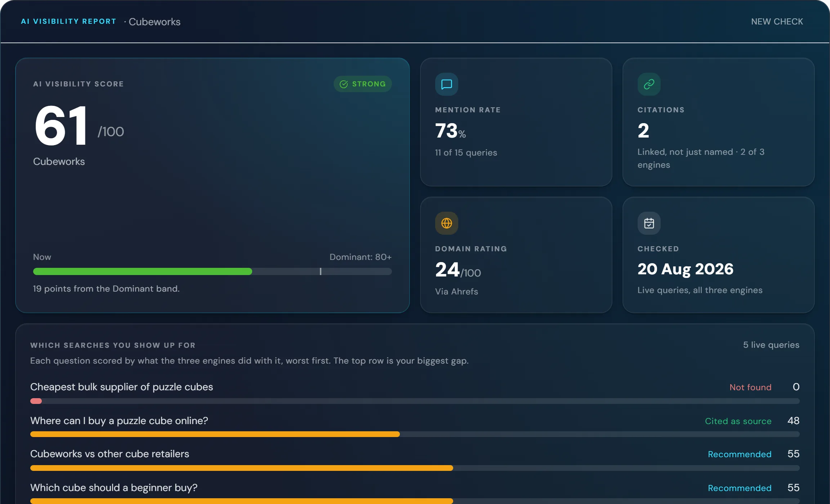Click the 'Cited as source' status label

click(x=738, y=421)
